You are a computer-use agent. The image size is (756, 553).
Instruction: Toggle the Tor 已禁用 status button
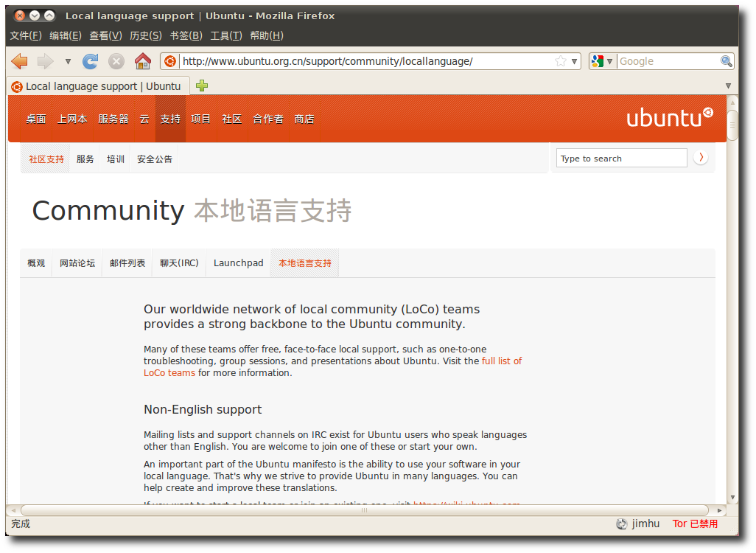coord(695,524)
